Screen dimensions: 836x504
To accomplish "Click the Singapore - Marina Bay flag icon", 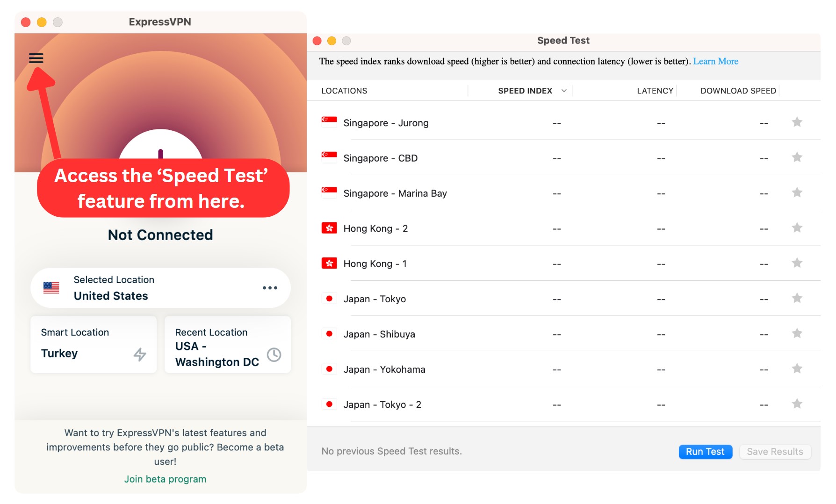I will [329, 192].
